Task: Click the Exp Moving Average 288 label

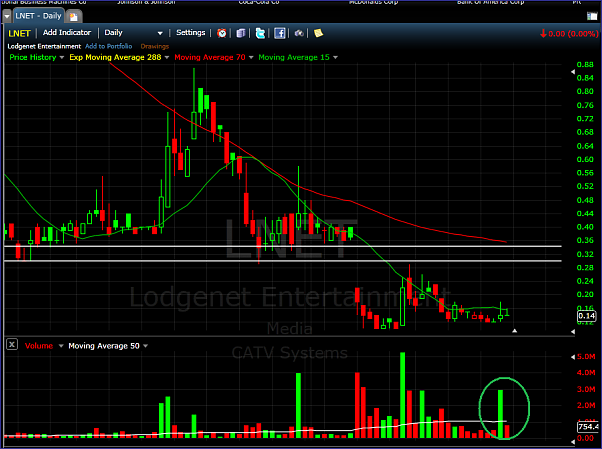Action: pyautogui.click(x=115, y=57)
